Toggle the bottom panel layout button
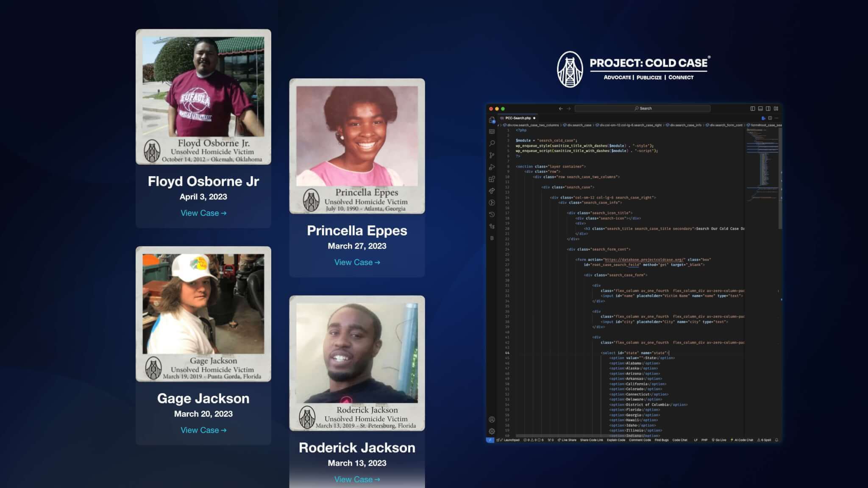This screenshot has width=868, height=488. click(x=760, y=108)
